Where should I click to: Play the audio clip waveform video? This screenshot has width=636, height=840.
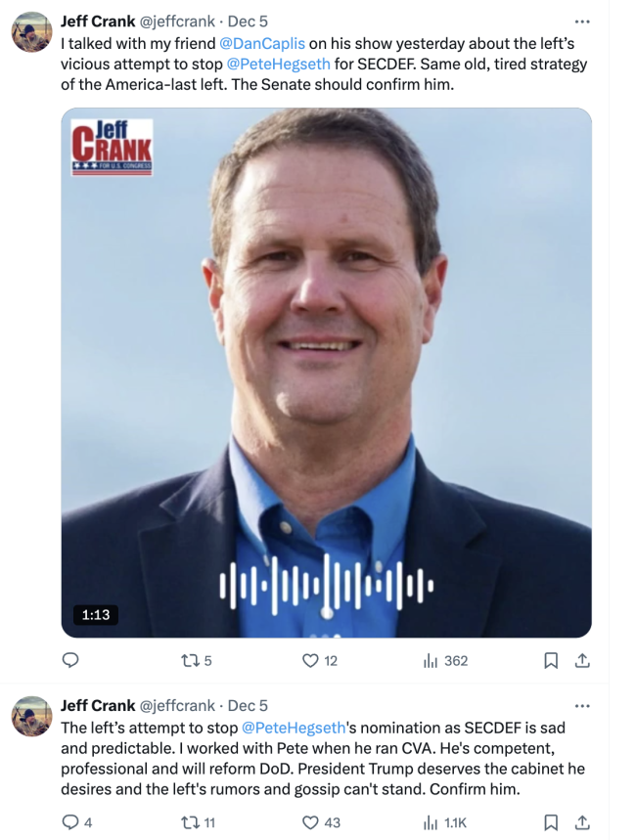click(326, 373)
